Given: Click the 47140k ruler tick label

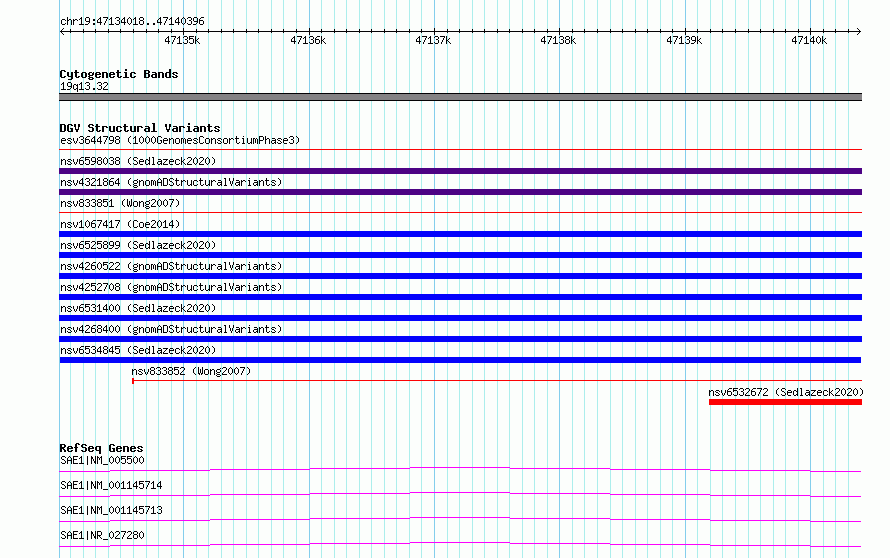Looking at the screenshot, I should (809, 40).
